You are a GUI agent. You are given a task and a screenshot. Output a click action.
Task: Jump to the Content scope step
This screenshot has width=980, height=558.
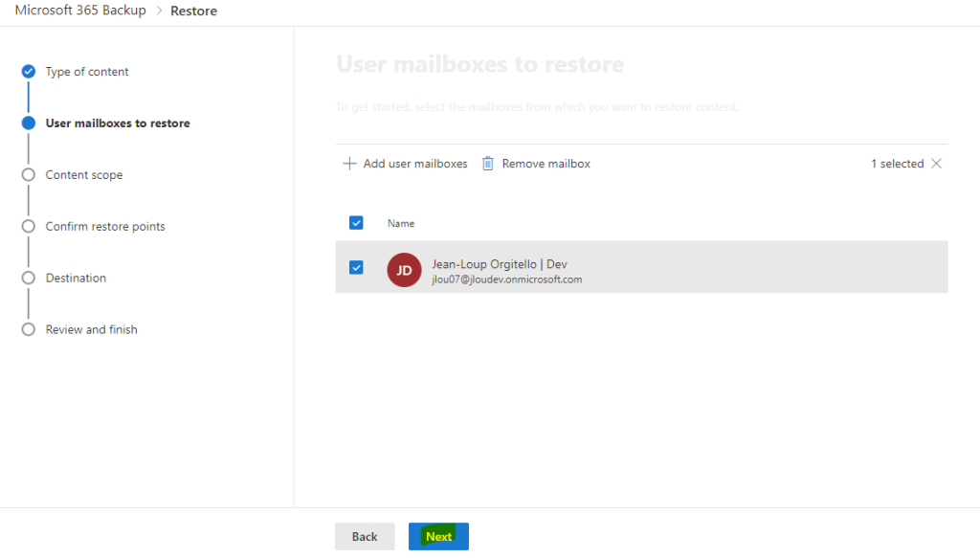84,175
